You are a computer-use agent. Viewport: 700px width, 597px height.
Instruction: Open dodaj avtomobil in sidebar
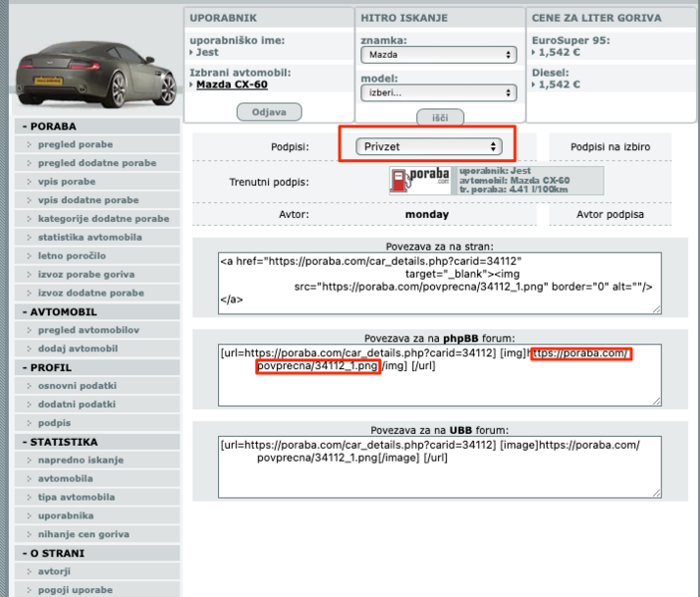click(x=78, y=349)
